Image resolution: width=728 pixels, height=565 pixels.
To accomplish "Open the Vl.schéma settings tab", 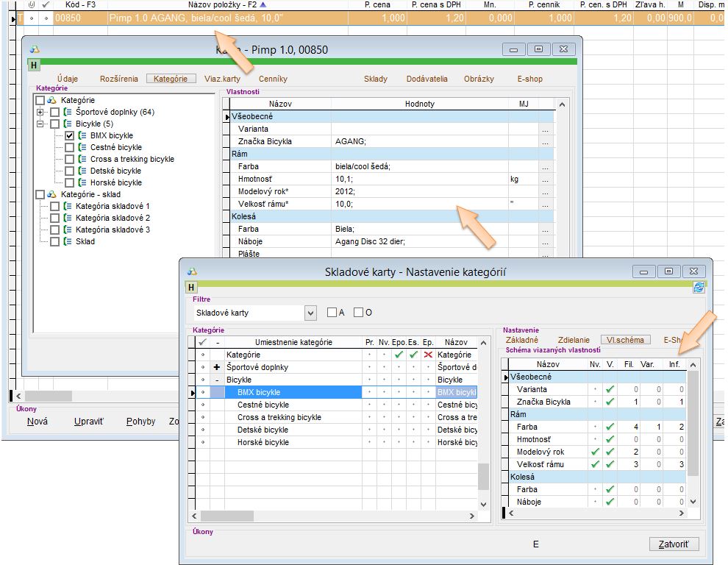I will 624,340.
